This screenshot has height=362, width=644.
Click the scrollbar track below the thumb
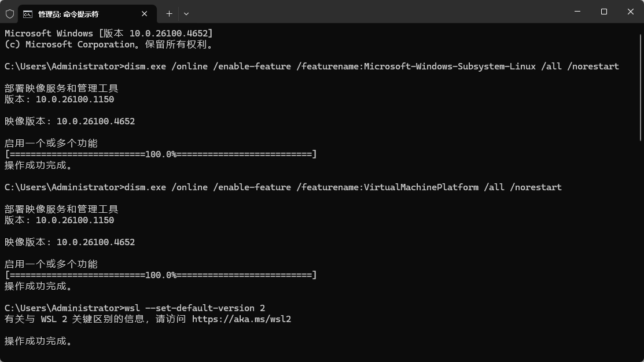point(641,249)
